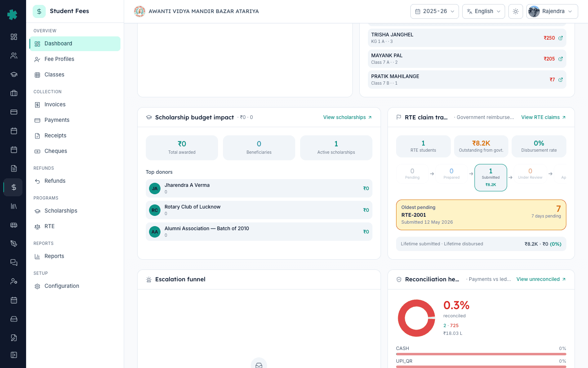Select the Under Review stage in the RTE pipeline

[x=530, y=174]
